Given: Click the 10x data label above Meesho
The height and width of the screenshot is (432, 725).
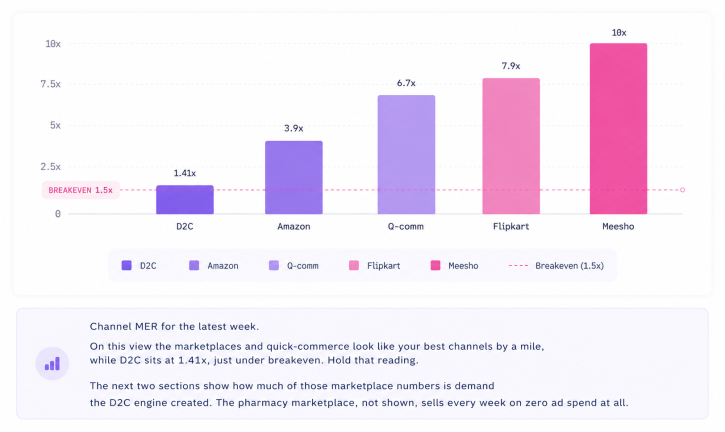Looking at the screenshot, I should 619,33.
